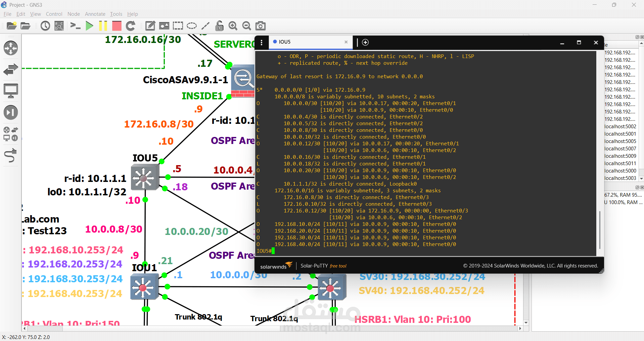The width and height of the screenshot is (644, 341).
Task: Select the '10.0.0.20/30' canvas label
Action: click(196, 231)
